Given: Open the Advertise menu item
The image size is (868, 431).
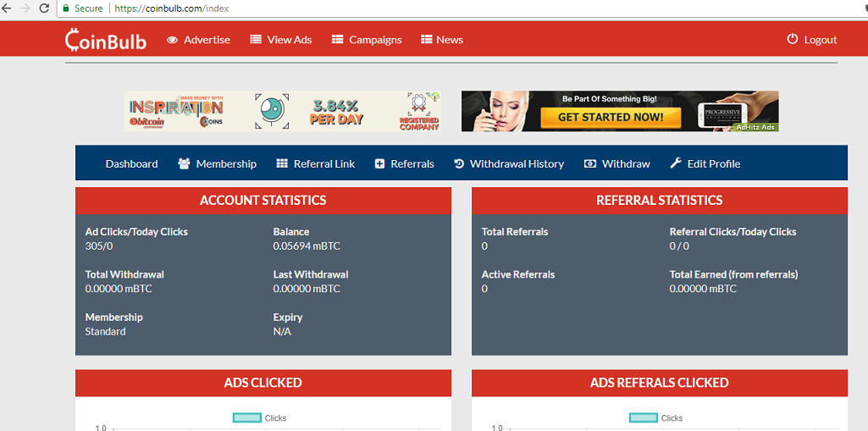Looking at the screenshot, I should tap(207, 40).
